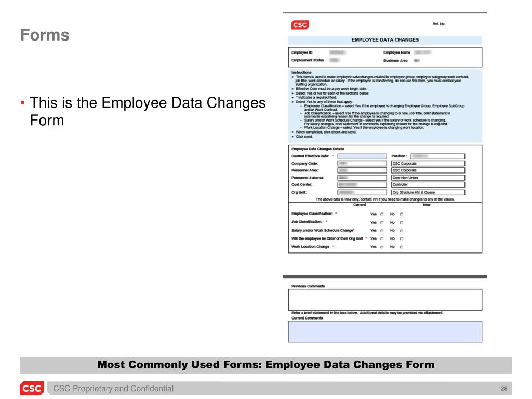The image size is (532, 399).
Task: Click the Most Commonly Used Forms caption banner
Action: [x=266, y=365]
